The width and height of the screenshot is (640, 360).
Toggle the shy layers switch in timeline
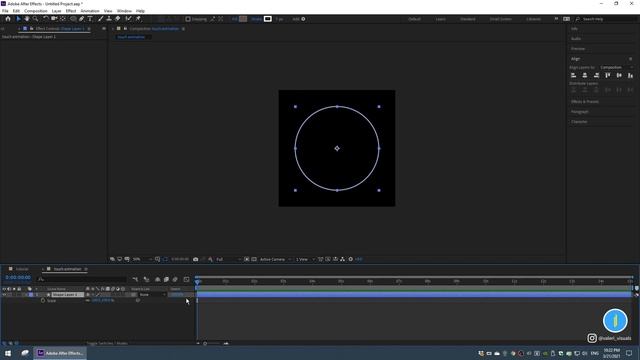coord(158,279)
